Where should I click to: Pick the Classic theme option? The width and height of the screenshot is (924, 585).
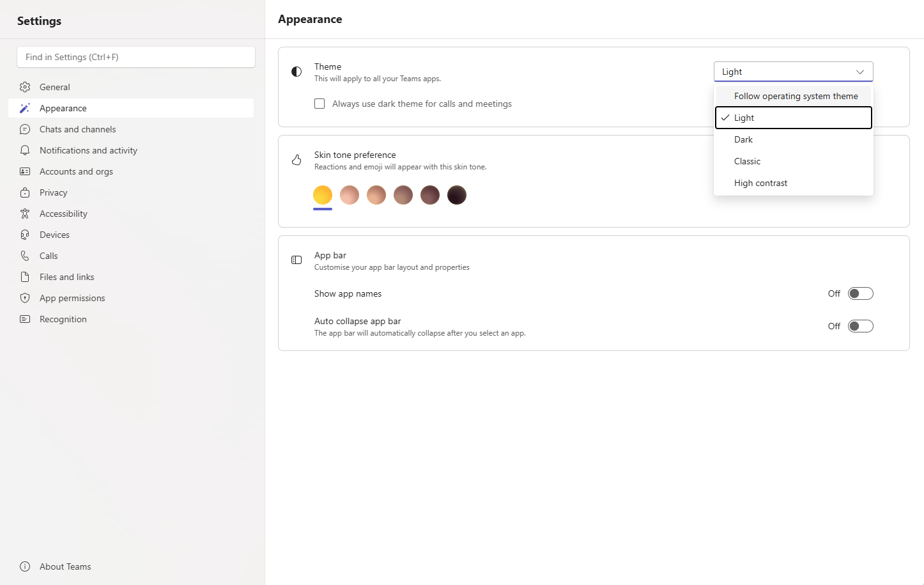(793, 161)
